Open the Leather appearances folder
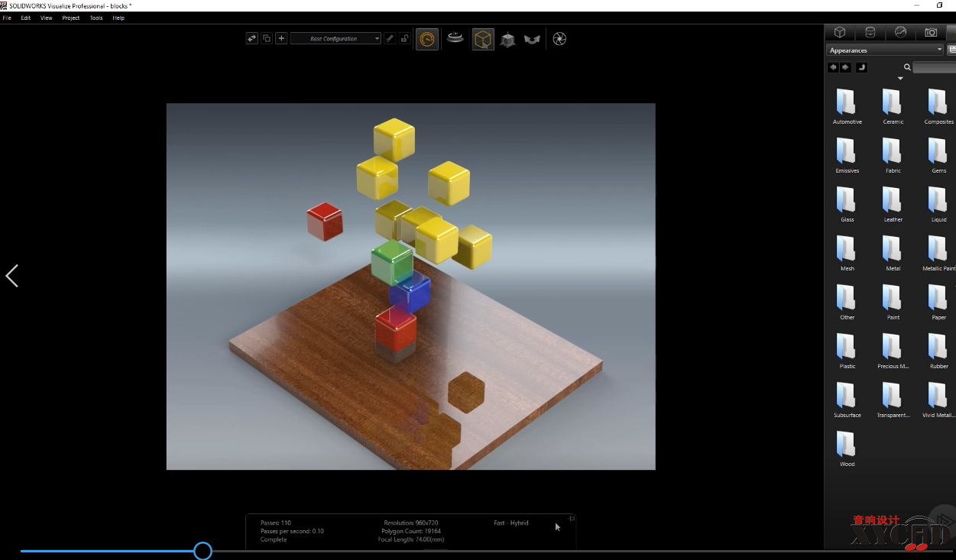Viewport: 956px width, 560px height. coord(893,203)
